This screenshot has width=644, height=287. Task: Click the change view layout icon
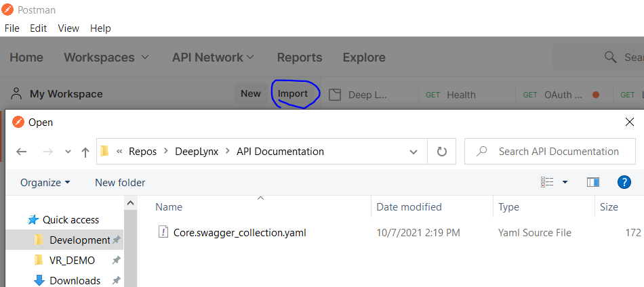(547, 182)
